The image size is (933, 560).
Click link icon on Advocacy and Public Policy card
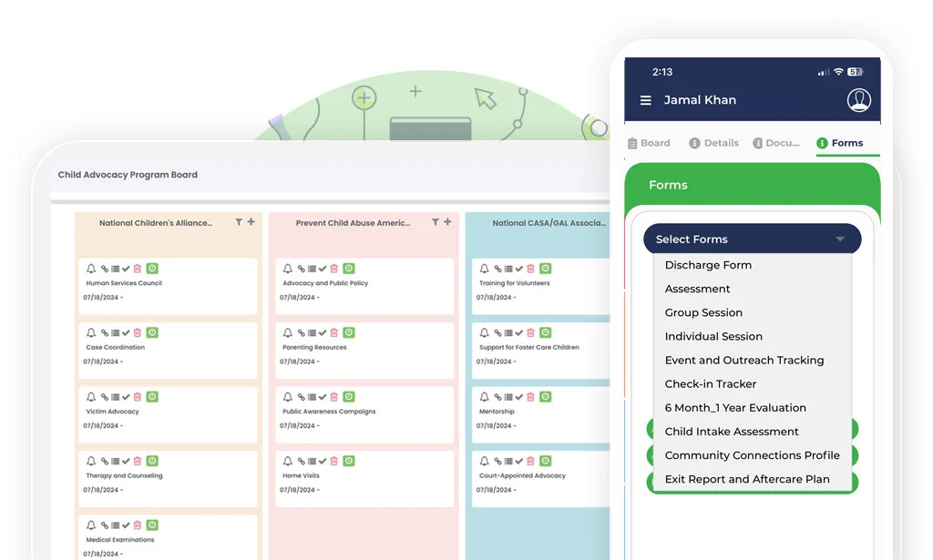click(301, 269)
